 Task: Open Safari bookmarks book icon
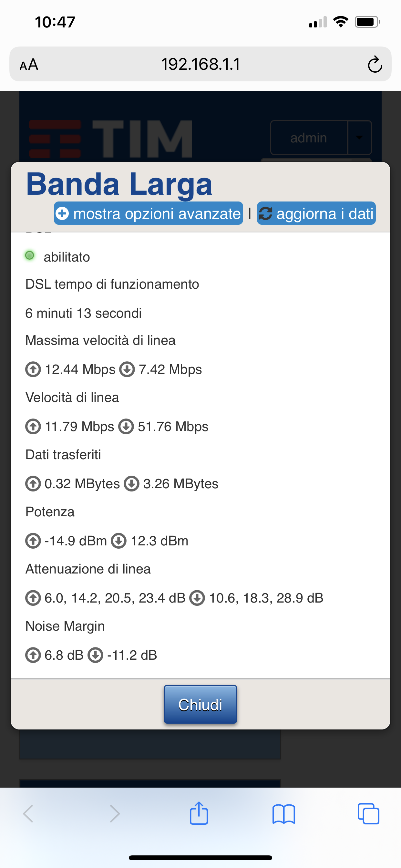click(284, 814)
